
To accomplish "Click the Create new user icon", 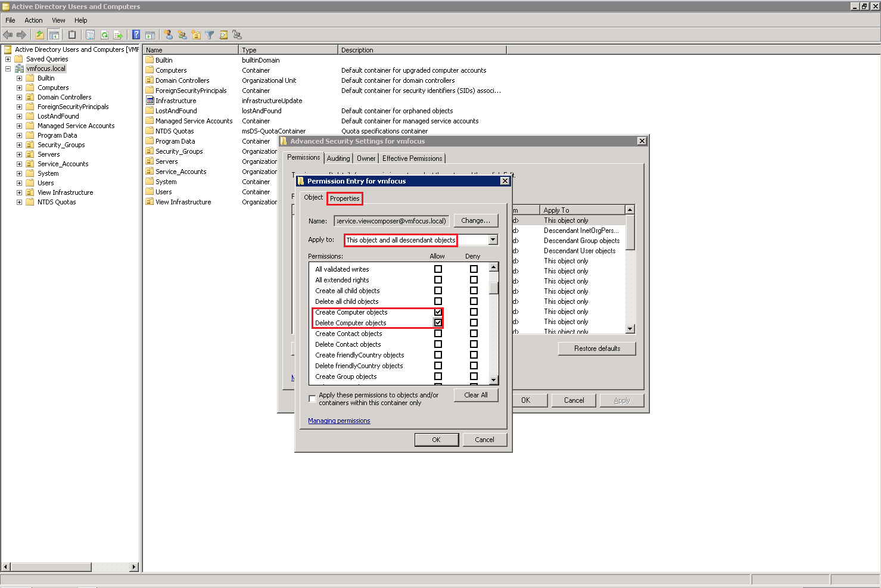I will coord(169,35).
